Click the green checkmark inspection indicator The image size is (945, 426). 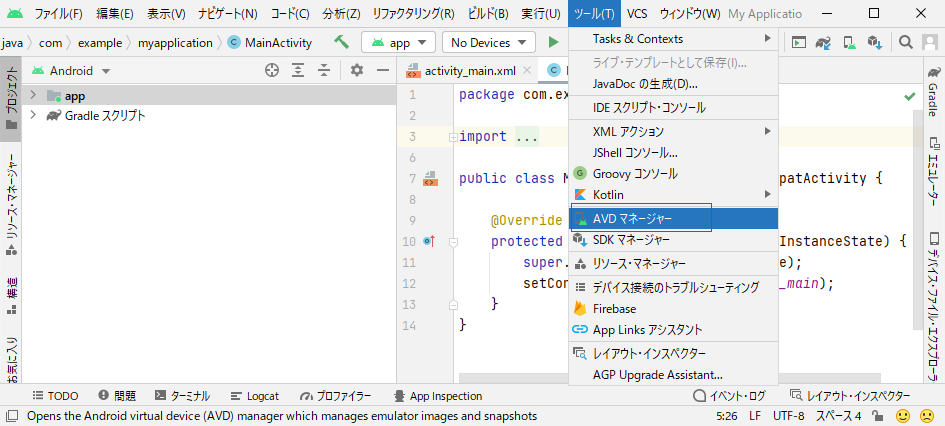[910, 96]
